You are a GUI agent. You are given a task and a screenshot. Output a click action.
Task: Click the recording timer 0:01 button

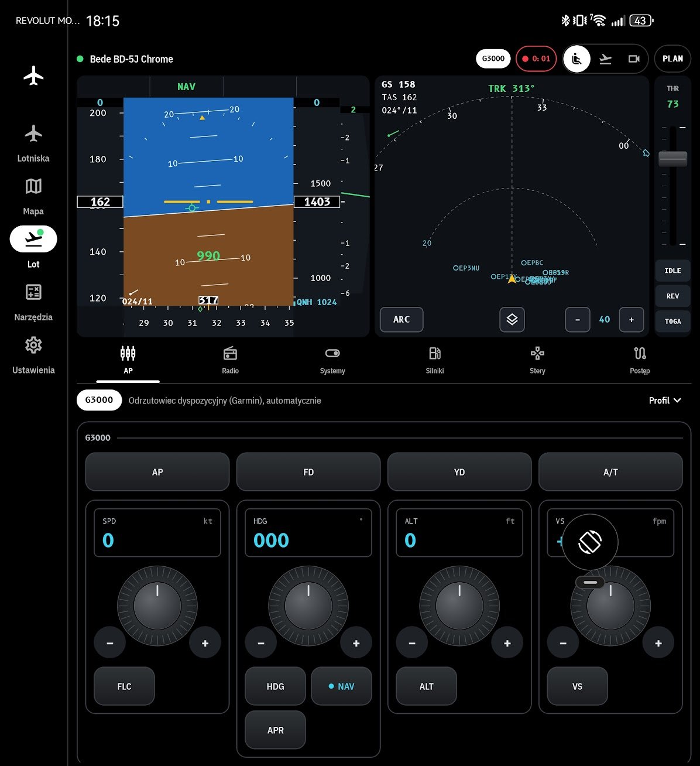coord(536,59)
